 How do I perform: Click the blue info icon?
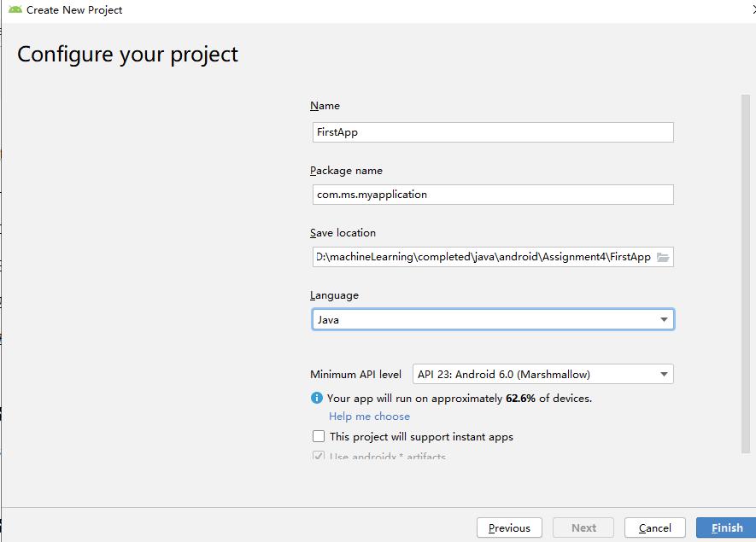pos(317,398)
